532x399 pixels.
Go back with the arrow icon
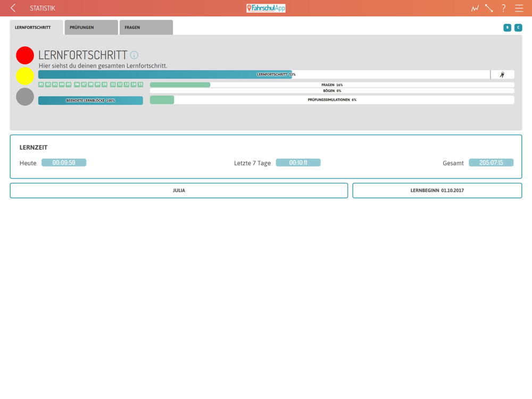(x=13, y=8)
